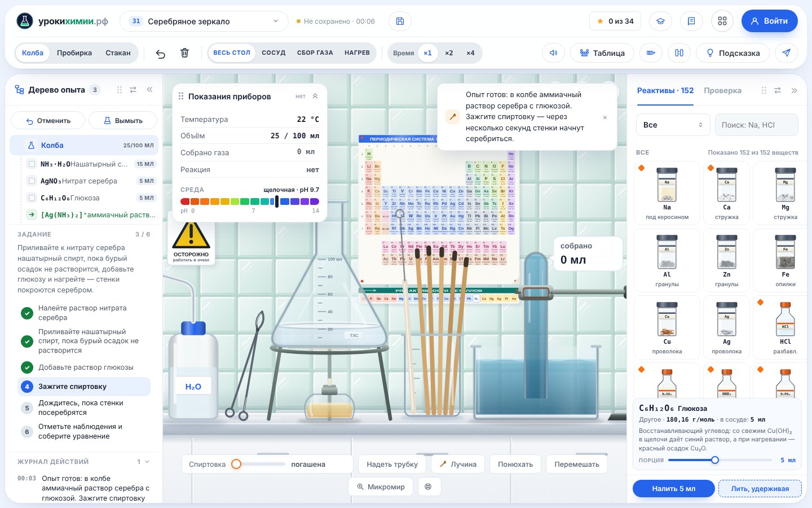Select the Пробирка vessel tab
The height and width of the screenshot is (508, 812).
coord(74,53)
